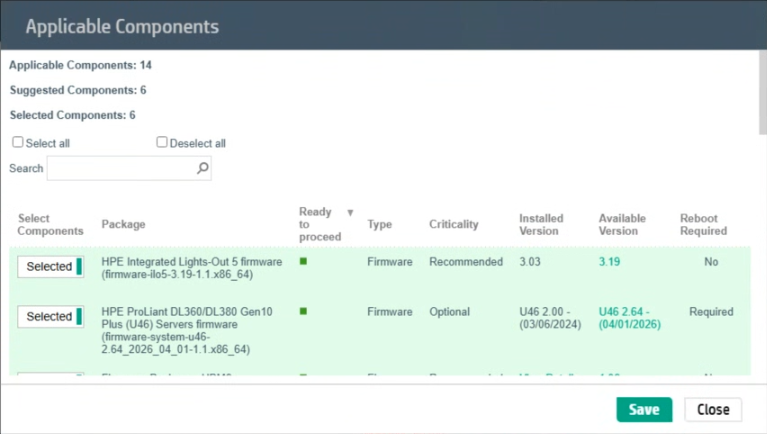Select HPE Integrated Lights-Out 5 firmware package name
Image resolution: width=767 pixels, height=434 pixels.
[x=192, y=268]
